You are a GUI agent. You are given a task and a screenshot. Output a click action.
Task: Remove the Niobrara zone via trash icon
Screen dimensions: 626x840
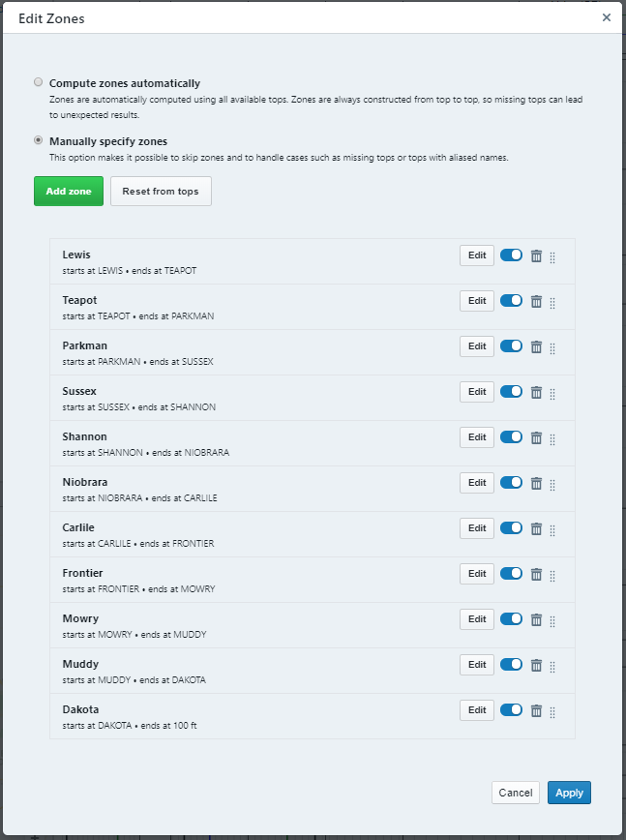536,483
